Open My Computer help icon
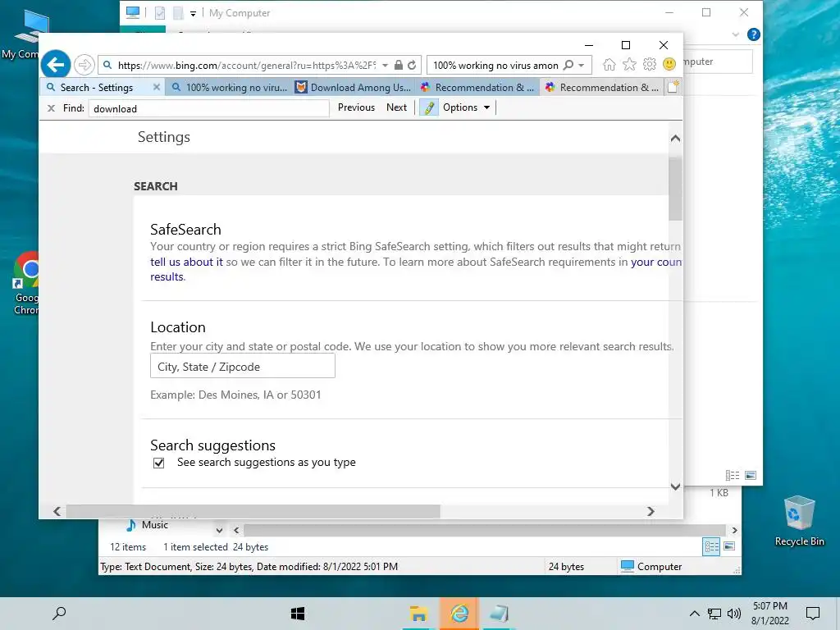The height and width of the screenshot is (630, 840). (753, 34)
